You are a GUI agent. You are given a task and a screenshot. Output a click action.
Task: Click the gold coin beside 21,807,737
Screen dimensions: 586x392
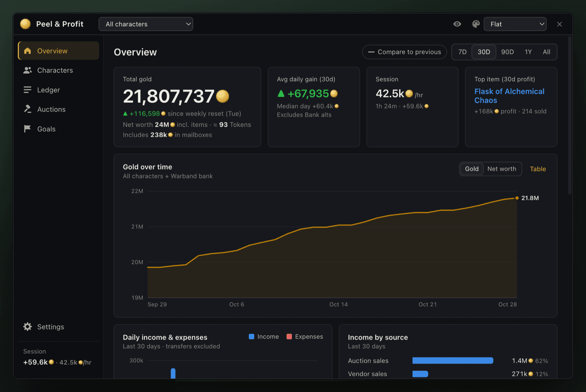(222, 96)
